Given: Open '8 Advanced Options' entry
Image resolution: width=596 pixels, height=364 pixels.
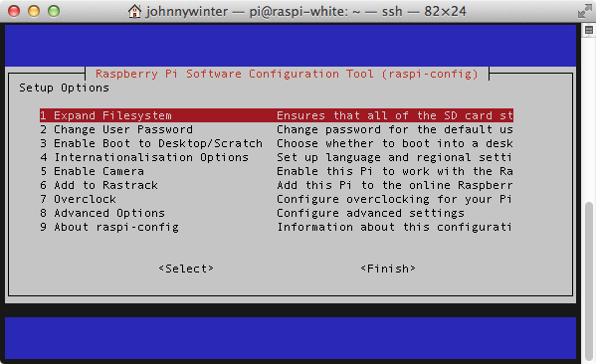Looking at the screenshot, I should (102, 213).
